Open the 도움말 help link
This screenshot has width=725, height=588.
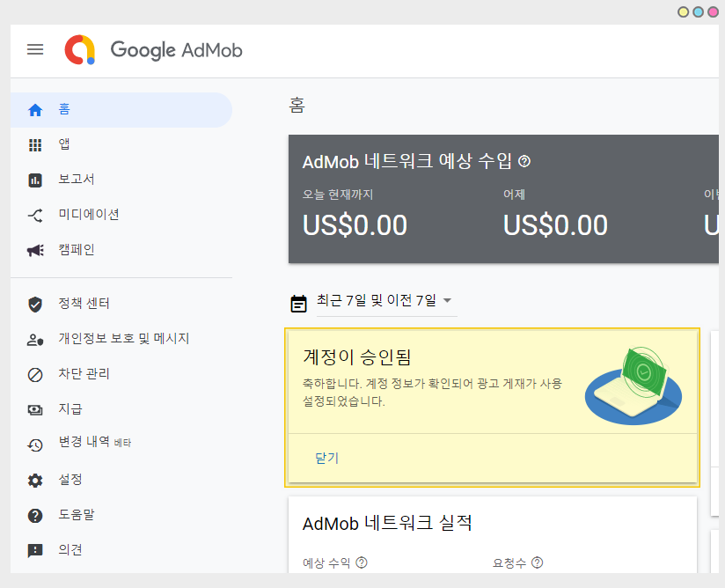(x=76, y=515)
